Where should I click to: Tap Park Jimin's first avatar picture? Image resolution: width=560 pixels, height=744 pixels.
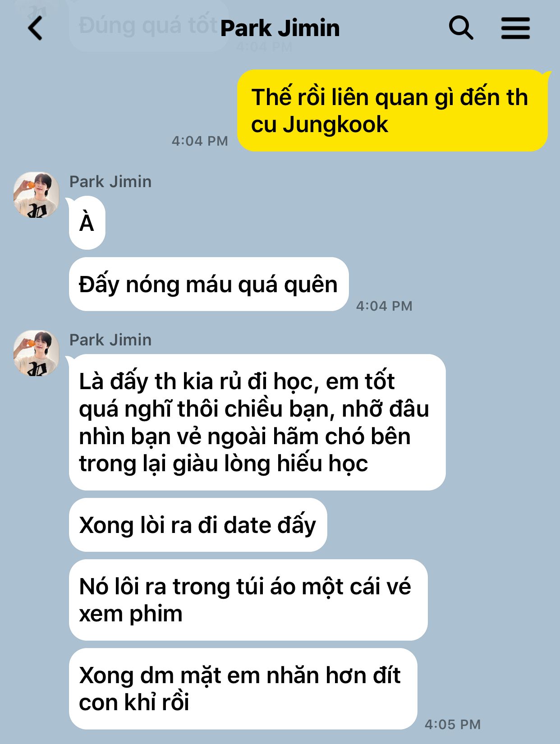(x=36, y=195)
